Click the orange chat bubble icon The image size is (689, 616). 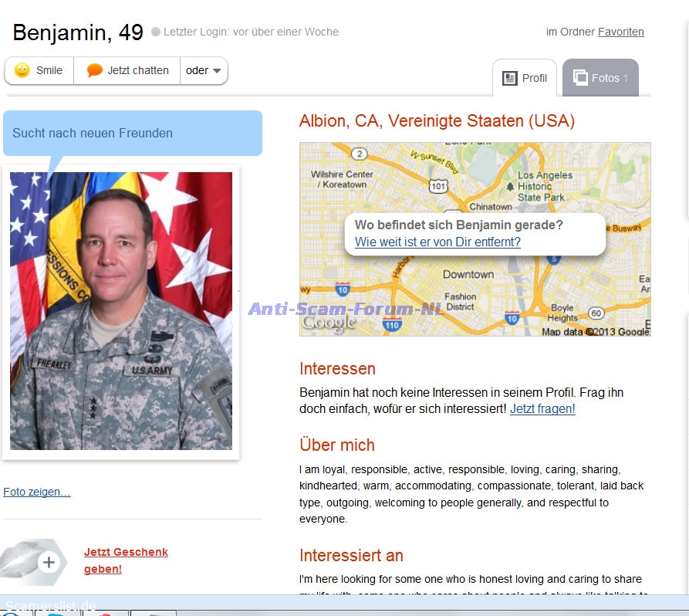94,70
